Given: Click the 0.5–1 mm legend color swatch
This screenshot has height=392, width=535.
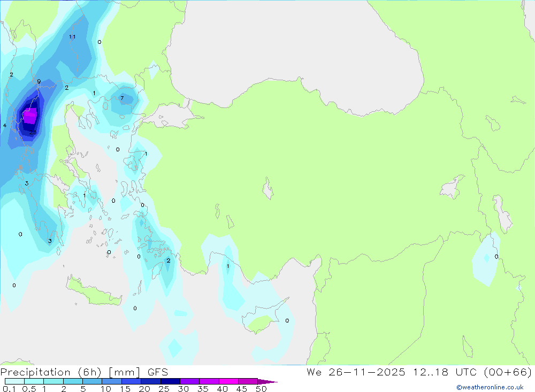Looking at the screenshot, I should [x=34, y=381].
